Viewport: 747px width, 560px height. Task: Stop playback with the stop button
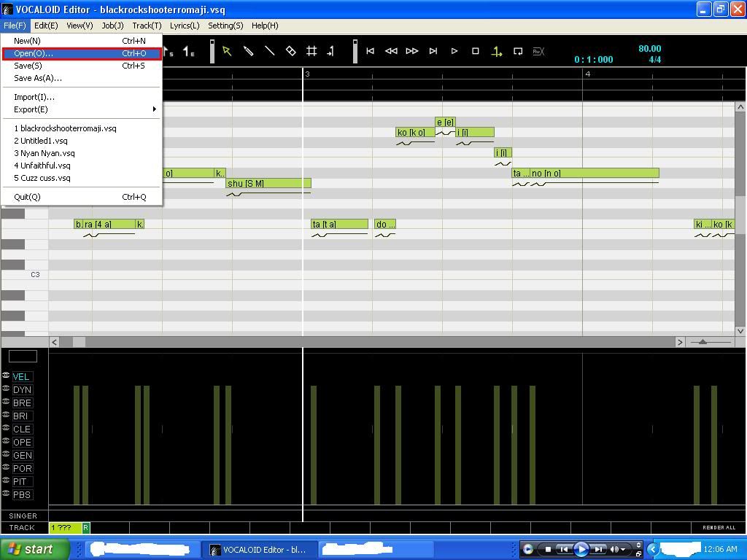[475, 51]
